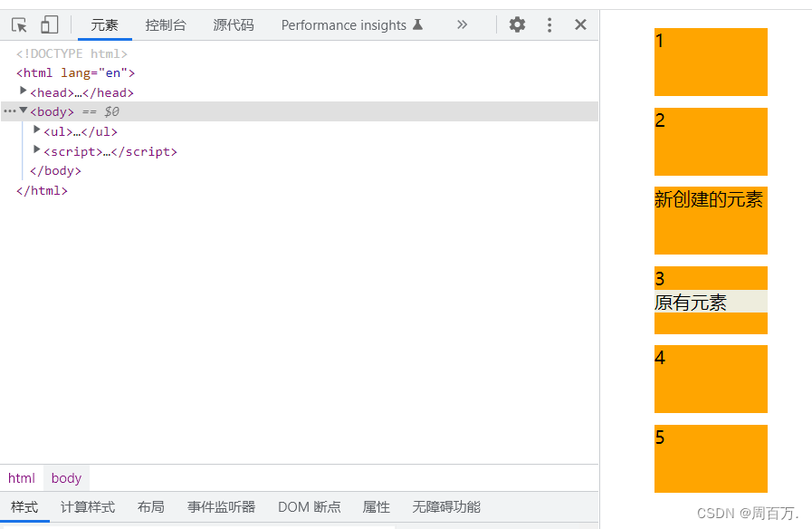The image size is (812, 529).
Task: Expand the script element node
Action: [x=36, y=150]
